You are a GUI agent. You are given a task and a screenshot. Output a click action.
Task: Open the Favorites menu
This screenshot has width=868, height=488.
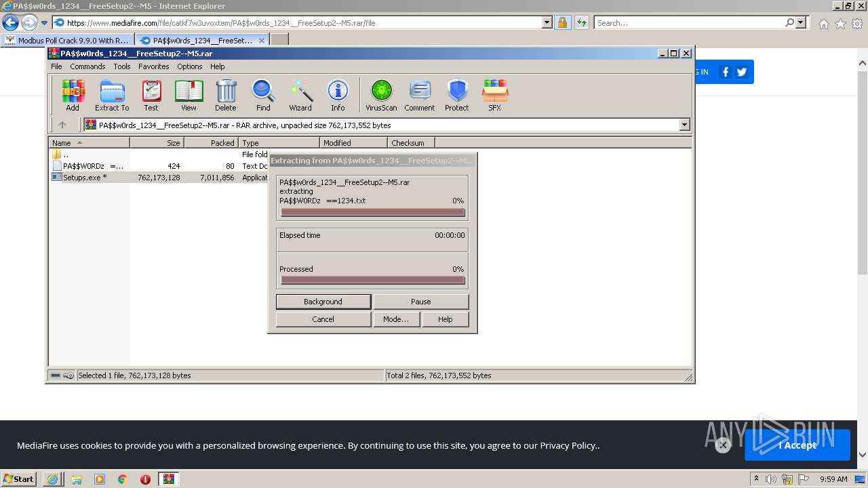154,66
